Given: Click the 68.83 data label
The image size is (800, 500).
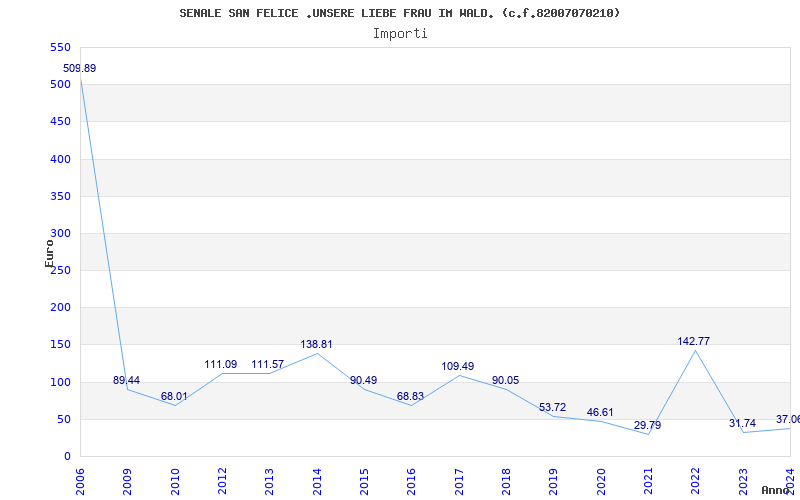Looking at the screenshot, I should [411, 396].
